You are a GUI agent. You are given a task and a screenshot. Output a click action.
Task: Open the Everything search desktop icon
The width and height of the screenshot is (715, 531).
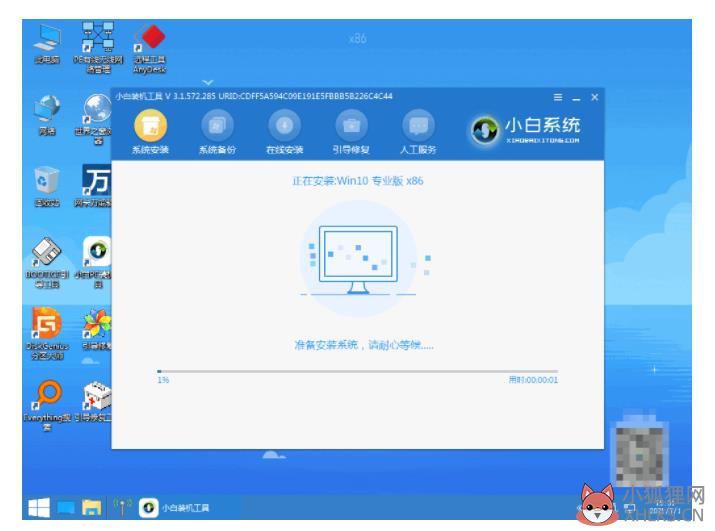tap(47, 406)
